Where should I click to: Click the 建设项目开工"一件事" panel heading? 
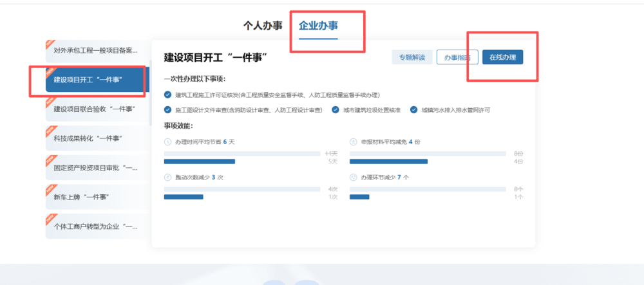pyautogui.click(x=216, y=58)
